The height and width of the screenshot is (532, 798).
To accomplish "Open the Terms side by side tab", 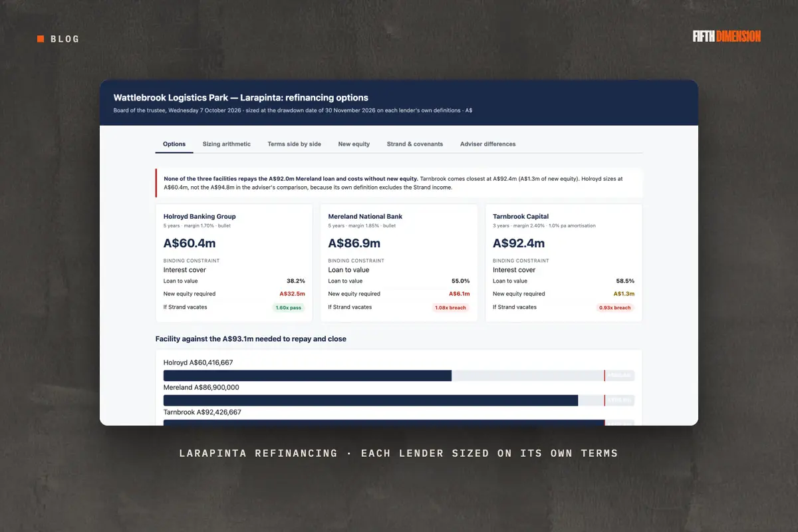I will (295, 144).
